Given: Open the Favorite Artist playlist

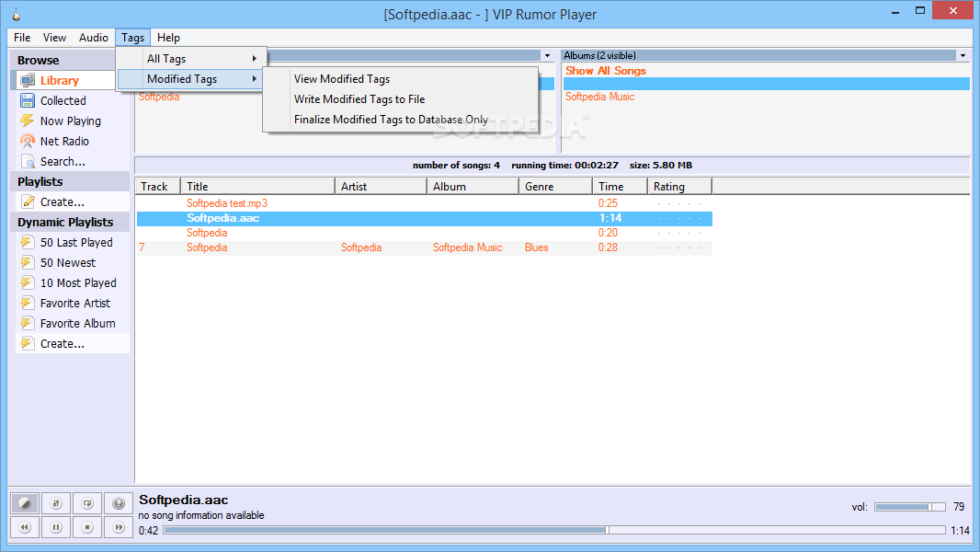Looking at the screenshot, I should coord(75,304).
